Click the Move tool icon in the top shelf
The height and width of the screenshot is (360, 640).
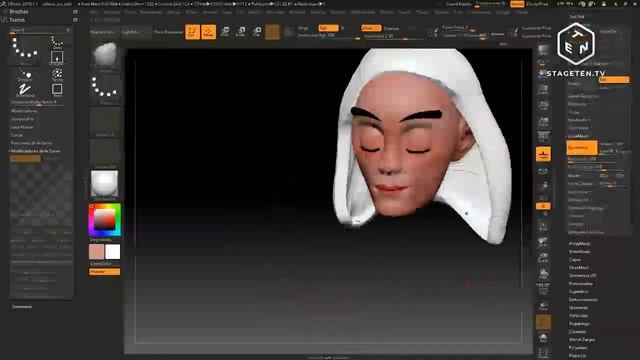[224, 32]
